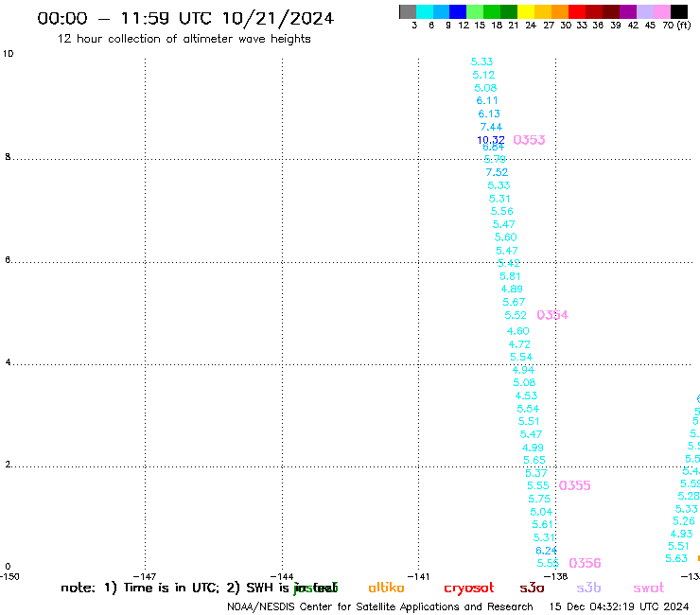This screenshot has height=615, width=700.
Task: Click the black swatch ending the legend
Action: coord(679,11)
